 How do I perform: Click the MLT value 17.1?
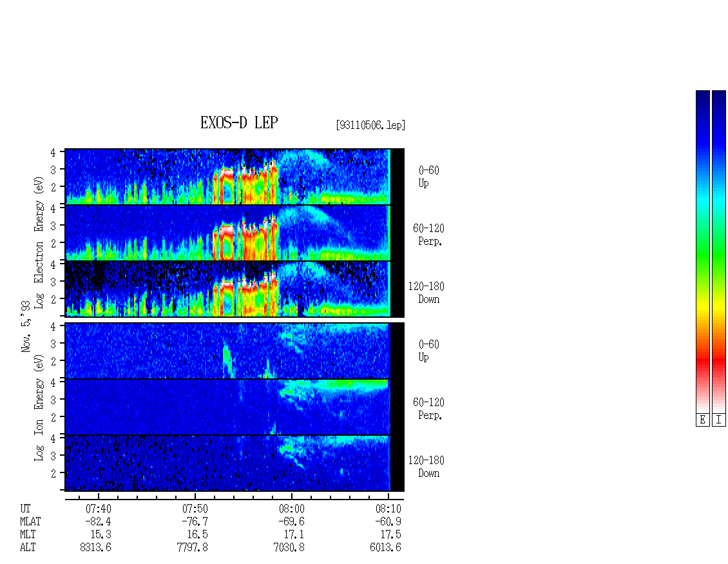tap(294, 535)
